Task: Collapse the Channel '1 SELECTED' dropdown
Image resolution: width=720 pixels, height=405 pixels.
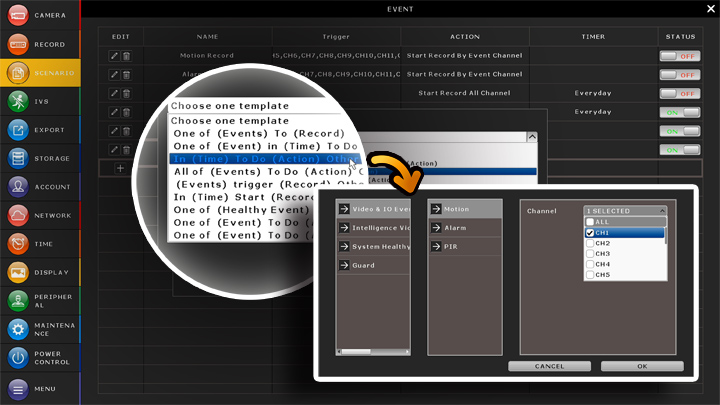Action: click(x=661, y=211)
